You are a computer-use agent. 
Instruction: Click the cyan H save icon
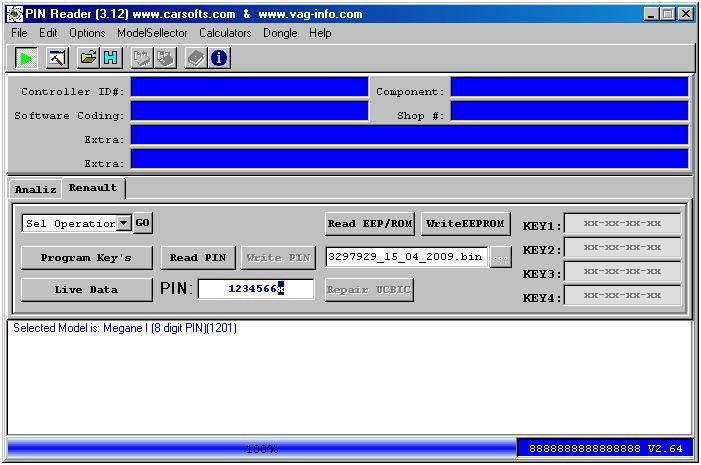pos(110,58)
